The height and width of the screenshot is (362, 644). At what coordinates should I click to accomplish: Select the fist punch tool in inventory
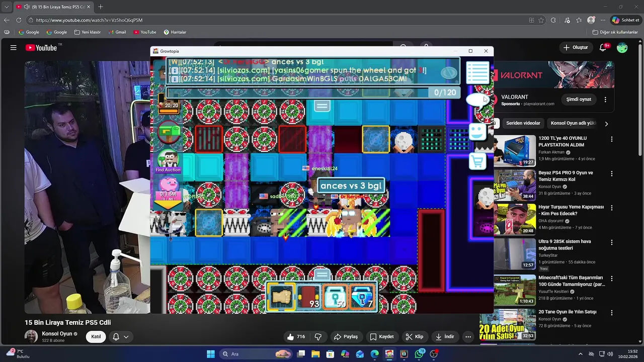pyautogui.click(x=281, y=296)
